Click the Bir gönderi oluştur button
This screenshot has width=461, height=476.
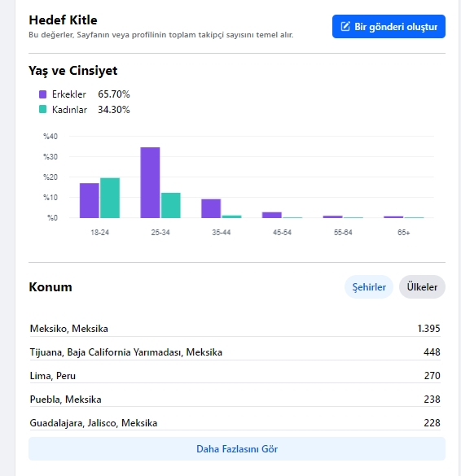coord(389,26)
